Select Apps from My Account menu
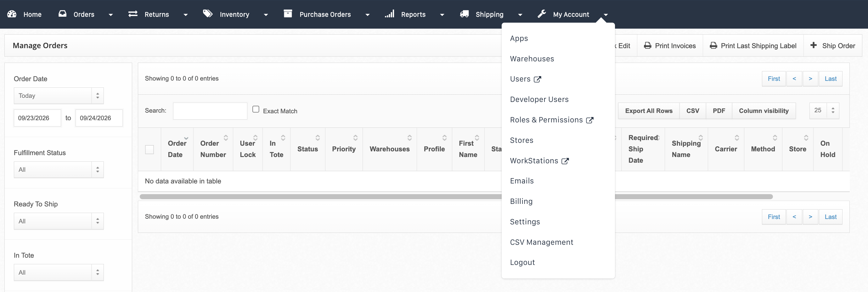Image resolution: width=868 pixels, height=292 pixels. click(519, 38)
